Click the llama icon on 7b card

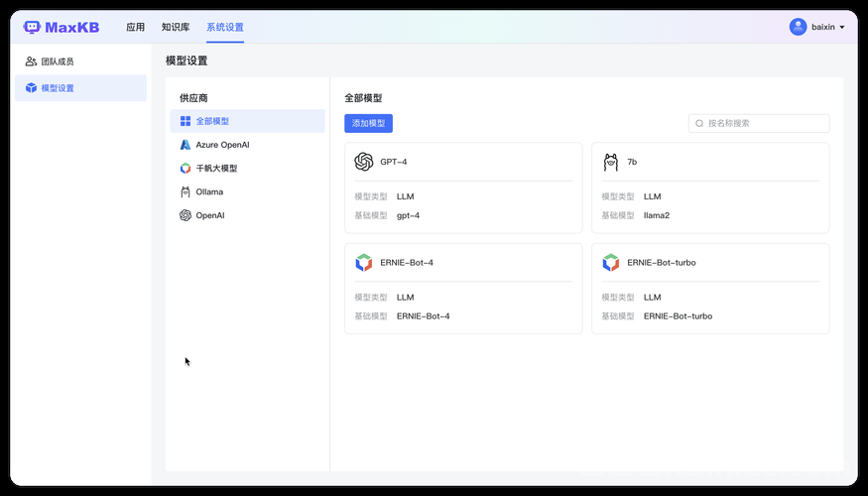click(611, 163)
